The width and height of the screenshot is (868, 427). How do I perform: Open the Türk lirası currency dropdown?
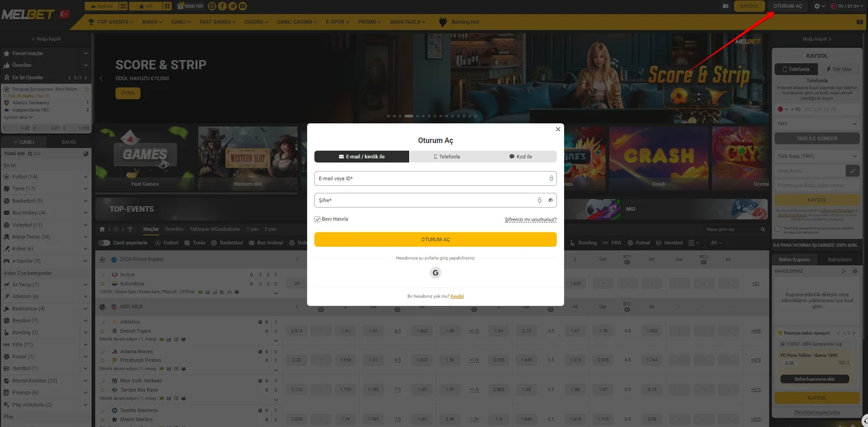click(817, 156)
